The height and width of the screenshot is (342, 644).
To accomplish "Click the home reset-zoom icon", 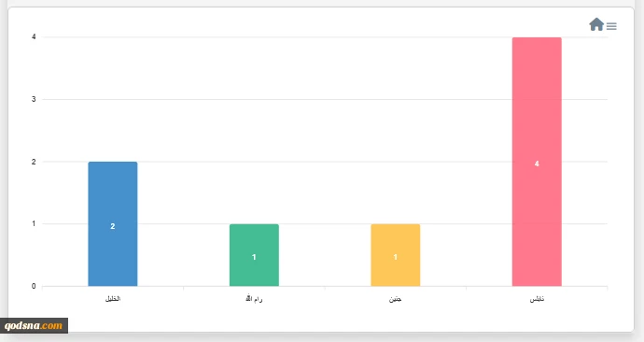I will click(596, 24).
